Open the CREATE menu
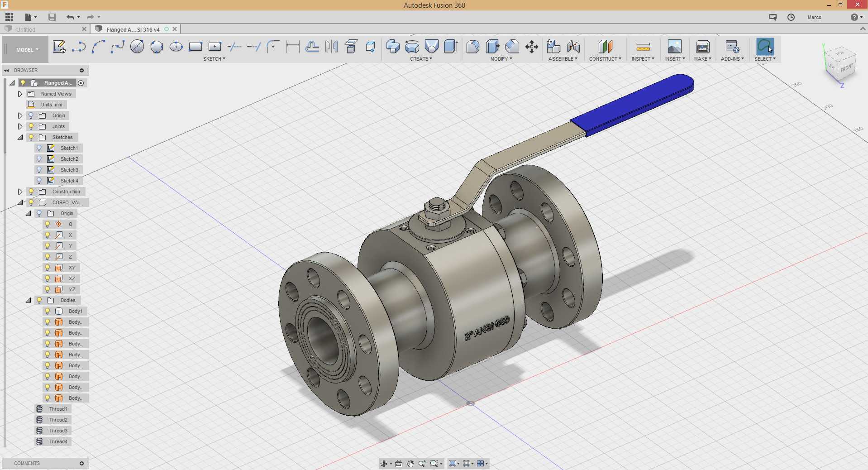Image resolution: width=868 pixels, height=470 pixels. pyautogui.click(x=421, y=59)
